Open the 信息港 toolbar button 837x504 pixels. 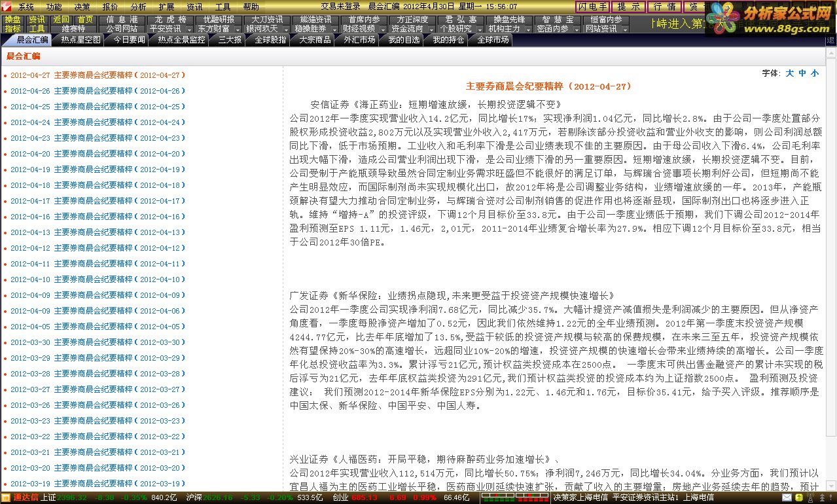[x=122, y=20]
